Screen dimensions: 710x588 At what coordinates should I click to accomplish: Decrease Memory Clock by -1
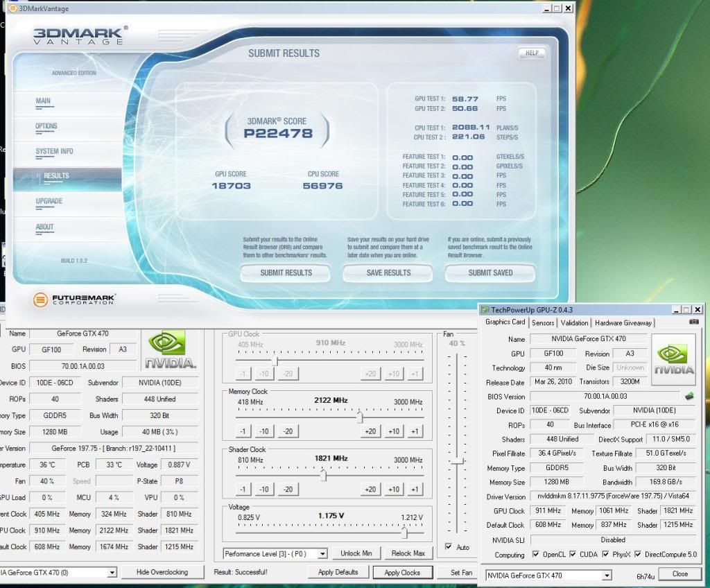tap(243, 431)
